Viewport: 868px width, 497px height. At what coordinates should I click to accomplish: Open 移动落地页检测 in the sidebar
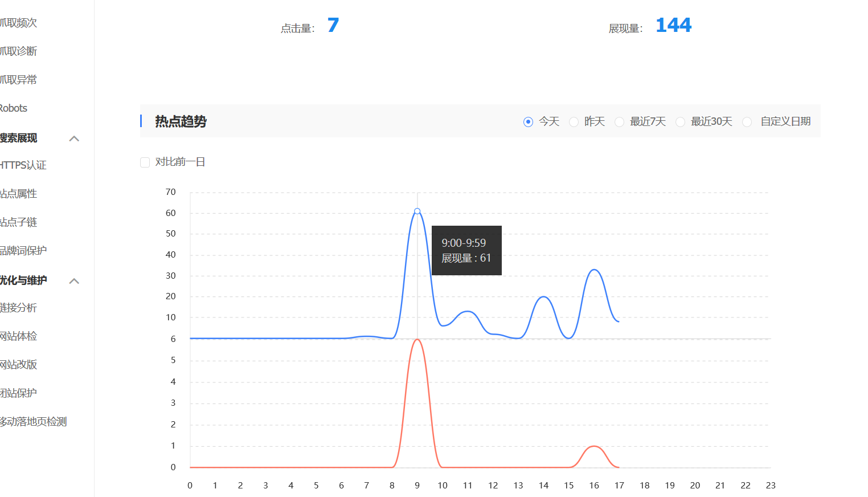[x=33, y=422]
